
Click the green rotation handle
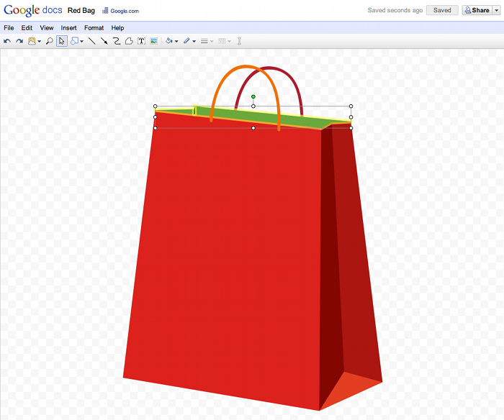click(253, 96)
